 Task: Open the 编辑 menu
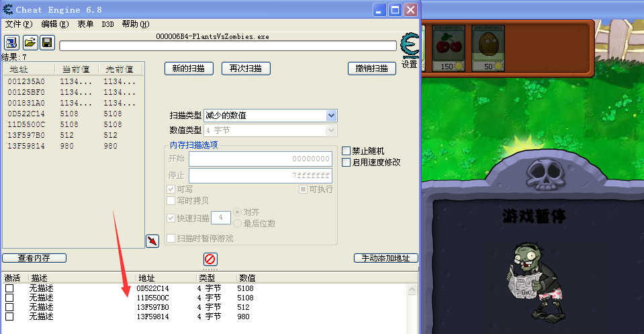[54, 24]
